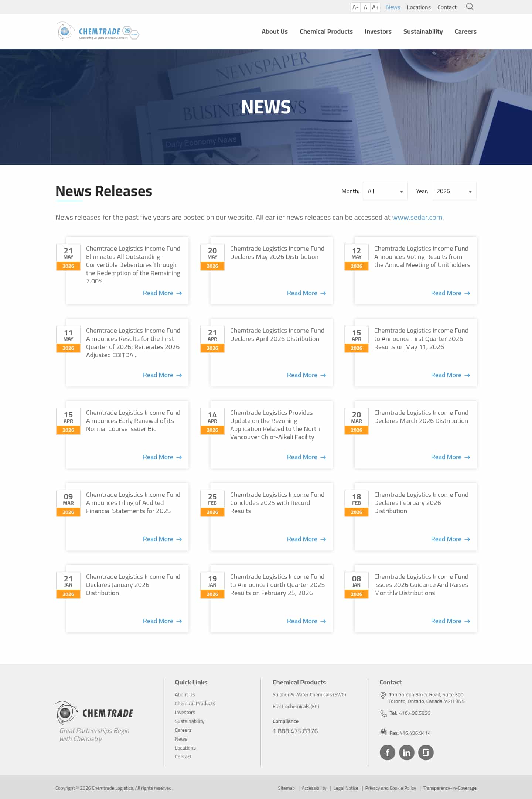This screenshot has height=799, width=532.
Task: Increase font size with A+ button
Action: pos(375,7)
